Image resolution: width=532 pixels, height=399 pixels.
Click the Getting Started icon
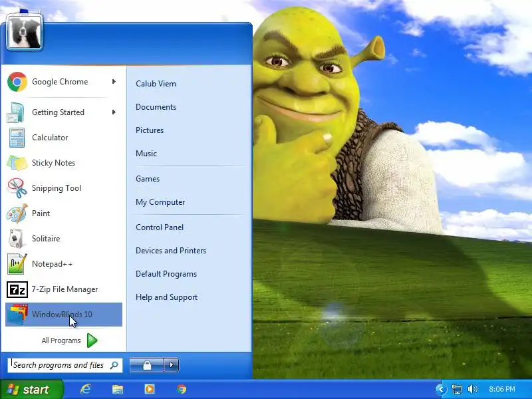[15, 112]
